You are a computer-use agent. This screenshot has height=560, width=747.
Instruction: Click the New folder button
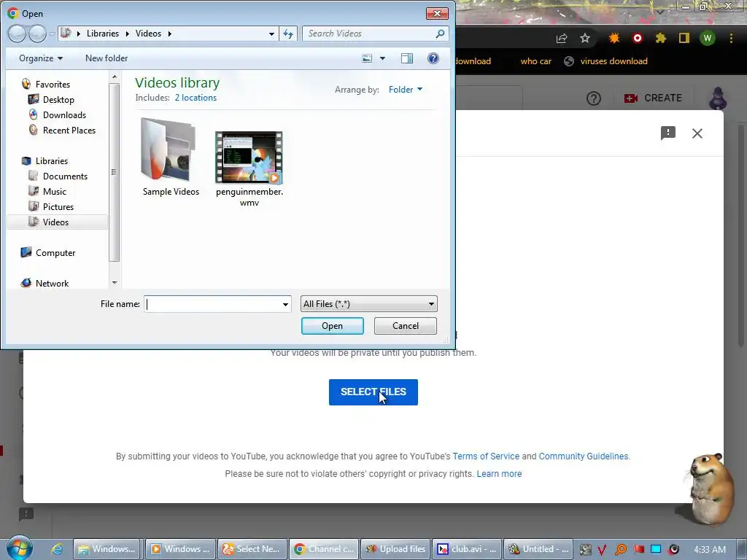[107, 58]
